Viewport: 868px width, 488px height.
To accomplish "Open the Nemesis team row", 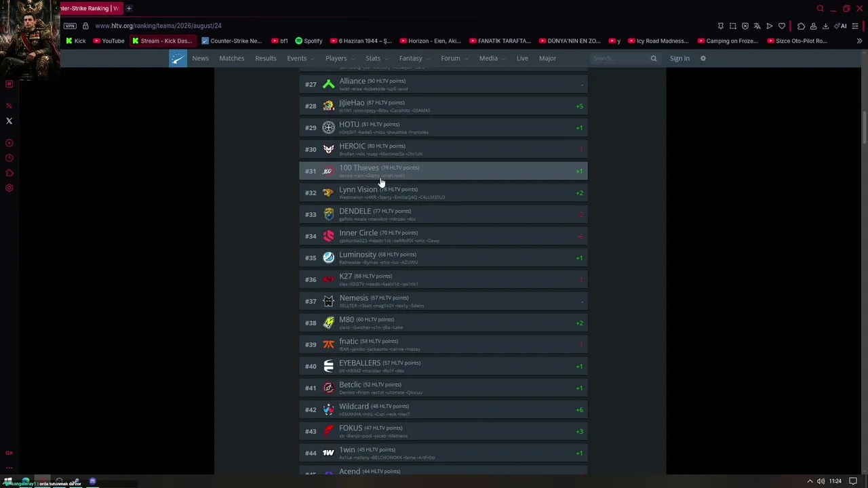I will point(443,301).
